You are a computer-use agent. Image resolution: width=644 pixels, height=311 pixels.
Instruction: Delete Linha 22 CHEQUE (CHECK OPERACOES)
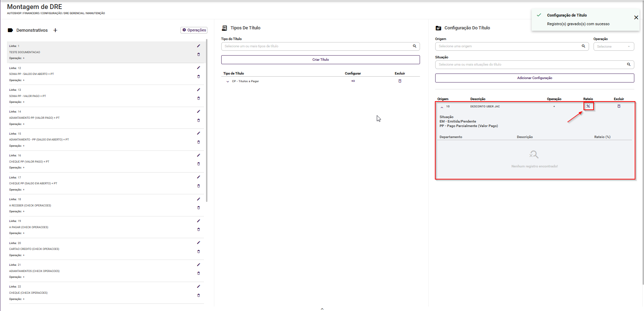(198, 295)
